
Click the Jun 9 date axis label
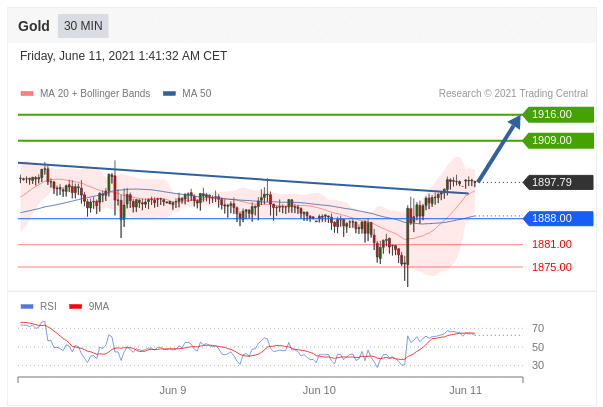pyautogui.click(x=173, y=390)
